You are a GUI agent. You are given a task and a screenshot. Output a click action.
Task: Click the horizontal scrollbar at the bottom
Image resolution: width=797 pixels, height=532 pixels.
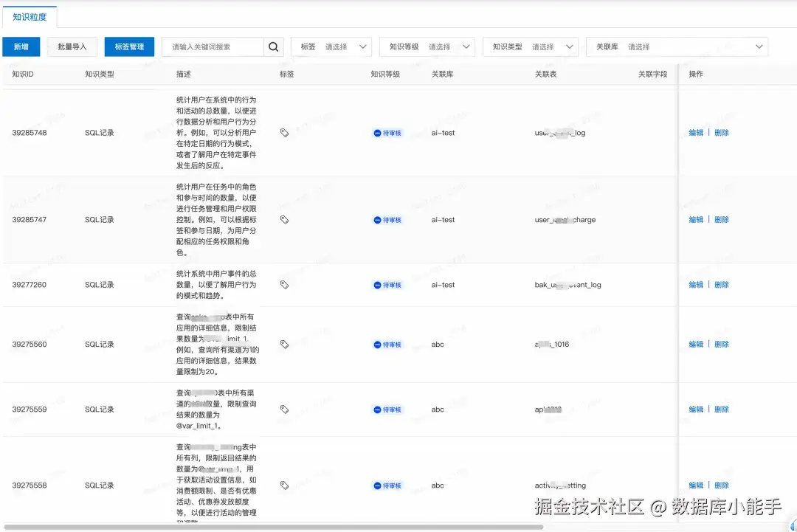coord(274,527)
